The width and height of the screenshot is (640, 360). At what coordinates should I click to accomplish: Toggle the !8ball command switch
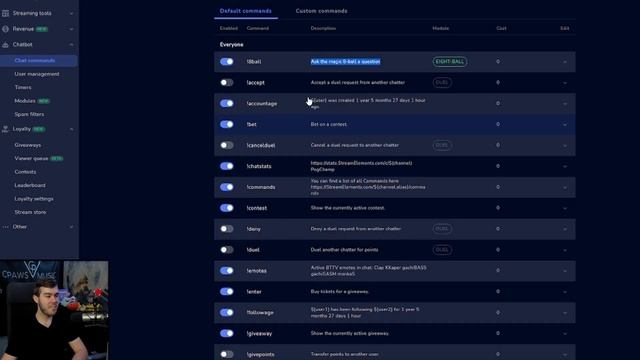tap(227, 62)
